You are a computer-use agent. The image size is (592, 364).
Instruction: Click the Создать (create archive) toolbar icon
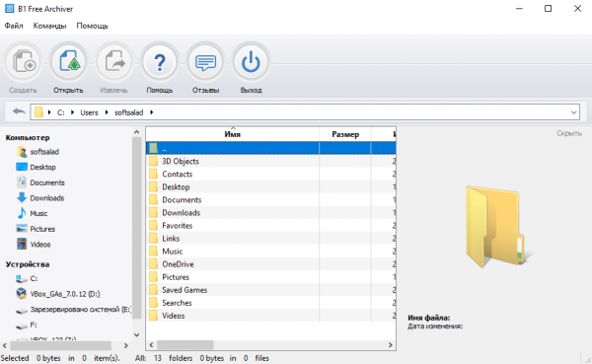click(x=24, y=62)
